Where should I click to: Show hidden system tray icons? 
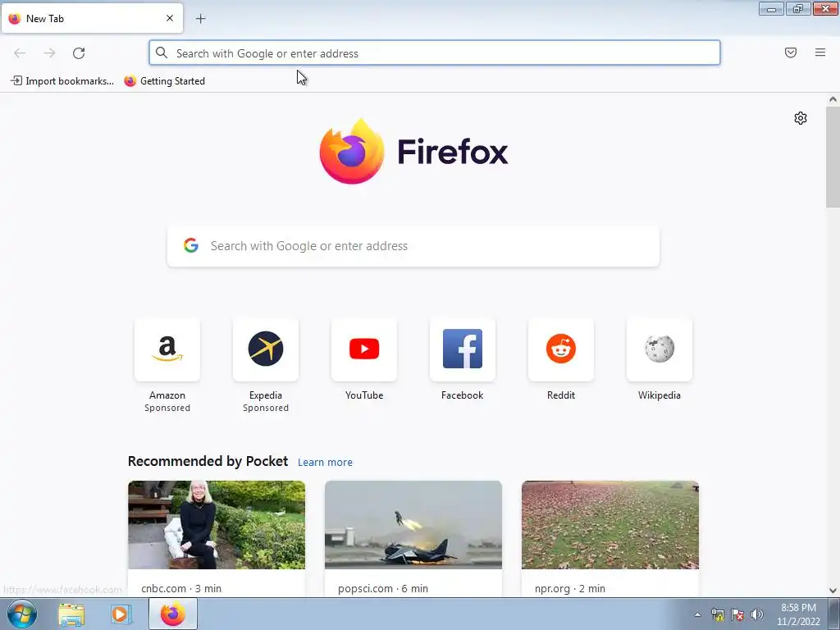[x=697, y=614]
